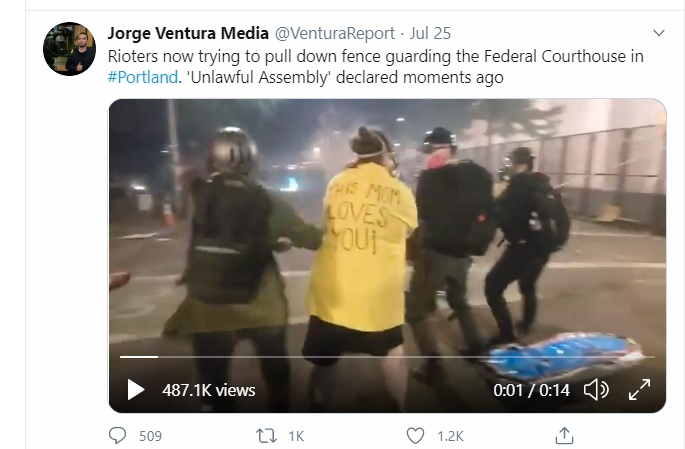Click the 509 replies count
The width and height of the screenshot is (685, 449).
[x=150, y=436]
